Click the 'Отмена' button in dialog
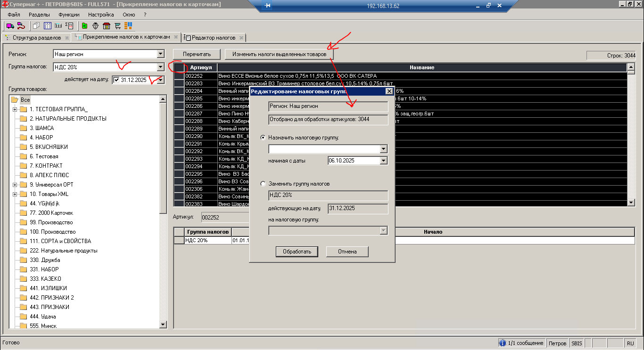Viewport: 644px width, 350px height. point(347,252)
